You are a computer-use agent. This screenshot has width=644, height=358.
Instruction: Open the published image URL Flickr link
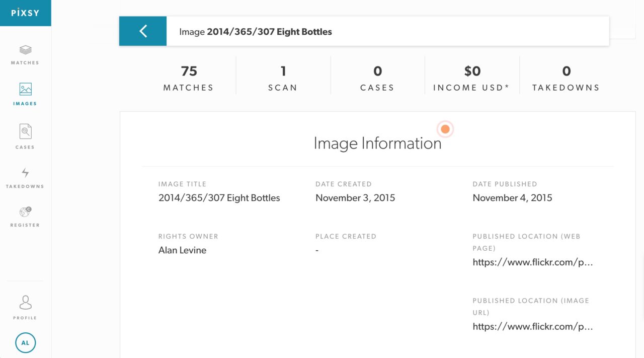click(533, 327)
